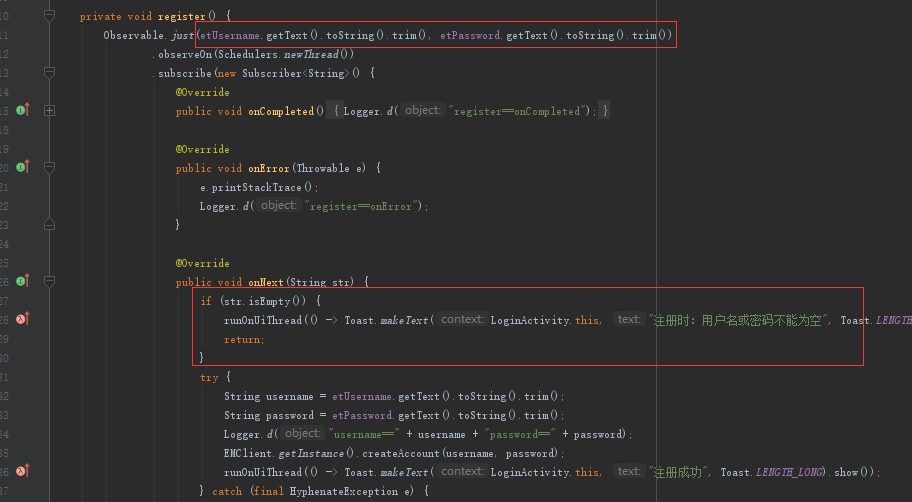Image resolution: width=912 pixels, height=502 pixels.
Task: Click the LENGTH_LONG constant before show()
Action: click(x=789, y=472)
